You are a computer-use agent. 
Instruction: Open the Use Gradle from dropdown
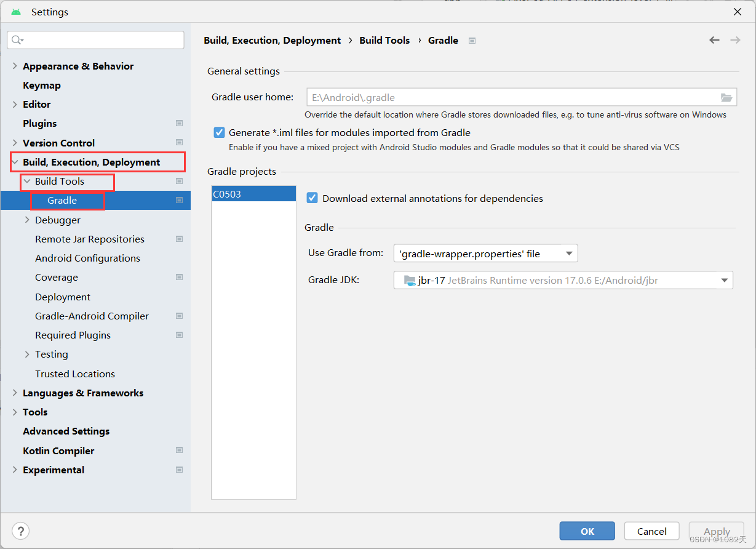point(485,253)
